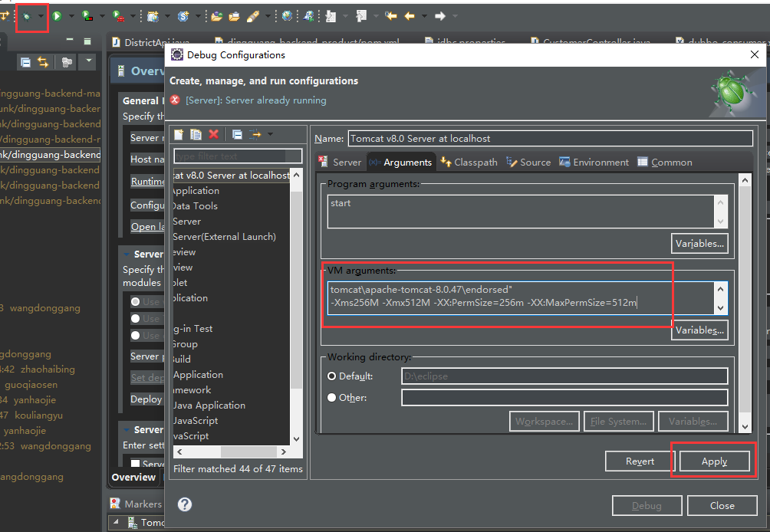The image size is (770, 532).
Task: Click the Other working directory text field
Action: pyautogui.click(x=564, y=398)
